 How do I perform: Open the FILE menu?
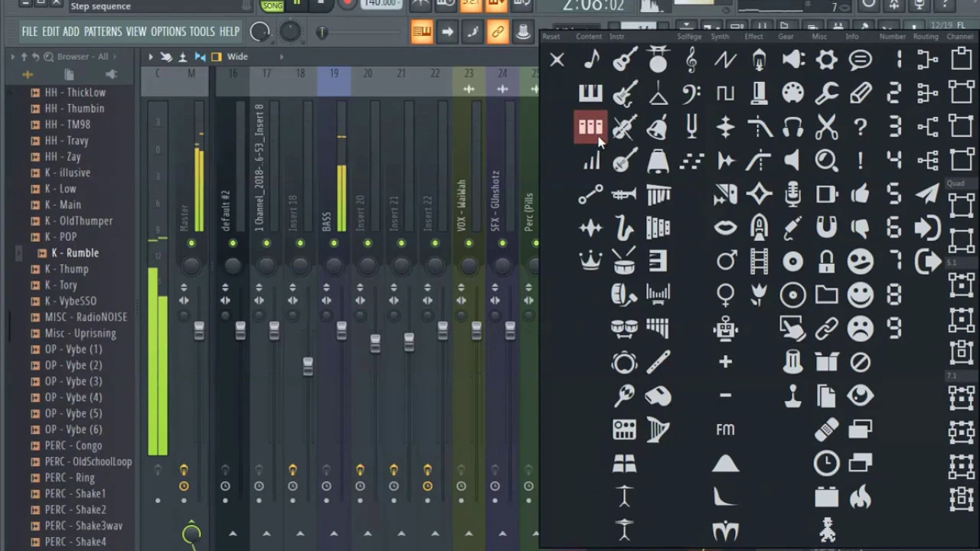click(29, 31)
